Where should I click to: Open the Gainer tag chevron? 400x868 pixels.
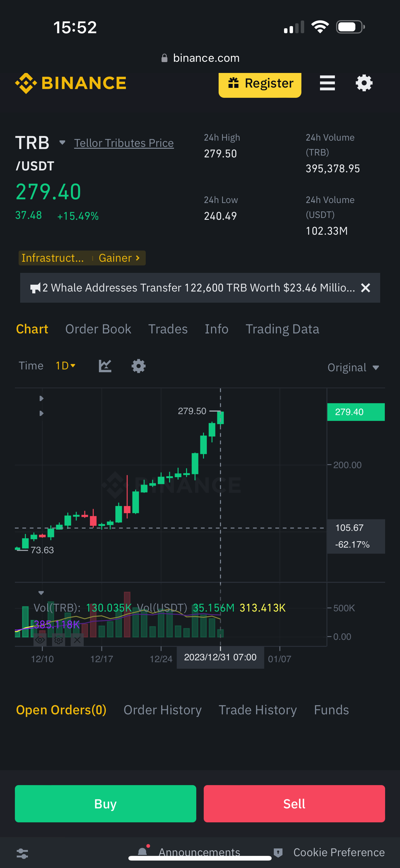pos(137,258)
